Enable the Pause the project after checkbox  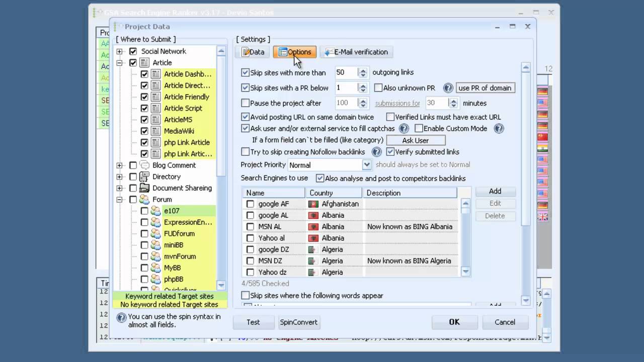246,103
